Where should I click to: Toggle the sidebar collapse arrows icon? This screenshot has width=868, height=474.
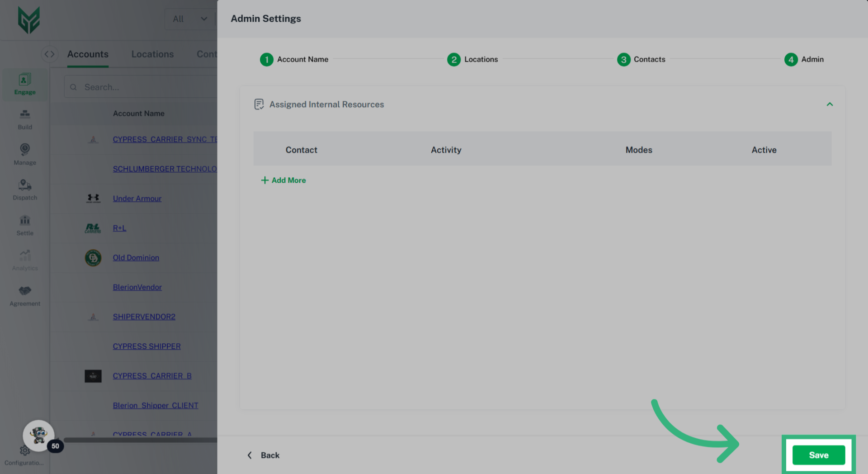(x=49, y=54)
